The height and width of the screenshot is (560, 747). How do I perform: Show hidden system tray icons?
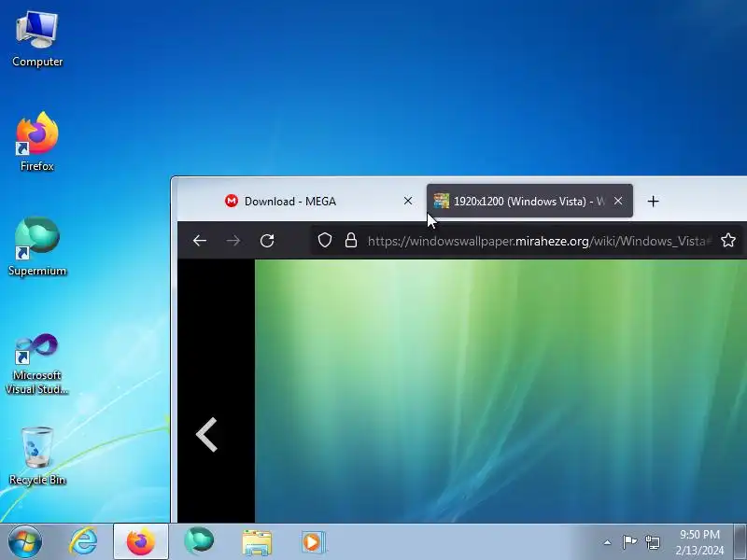coord(607,542)
